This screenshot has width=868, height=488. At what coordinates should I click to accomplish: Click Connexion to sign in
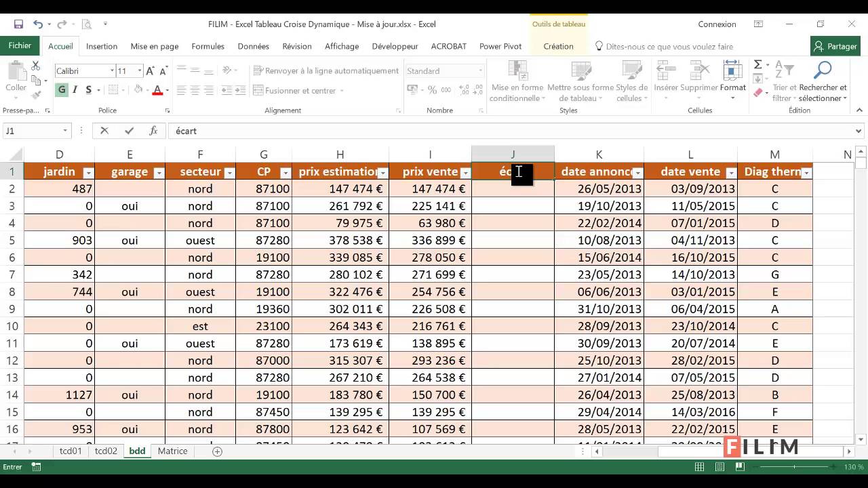717,24
